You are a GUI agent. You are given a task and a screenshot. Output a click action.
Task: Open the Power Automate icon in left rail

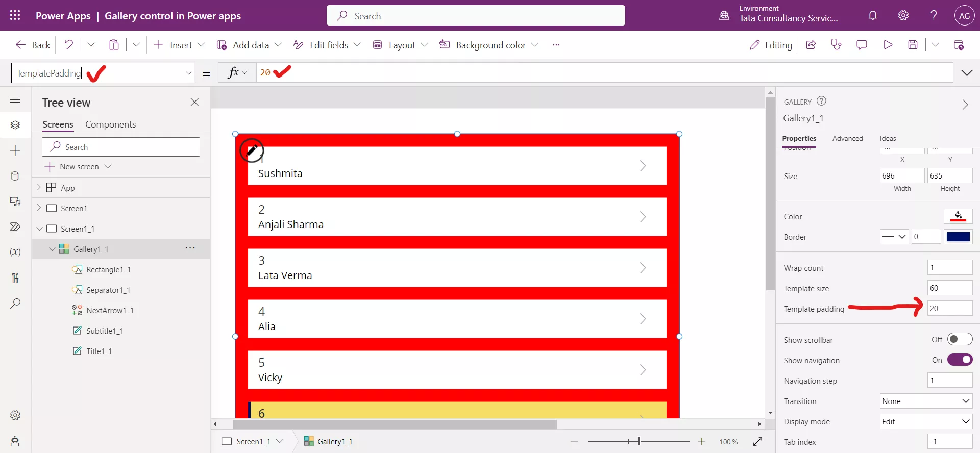click(x=15, y=226)
